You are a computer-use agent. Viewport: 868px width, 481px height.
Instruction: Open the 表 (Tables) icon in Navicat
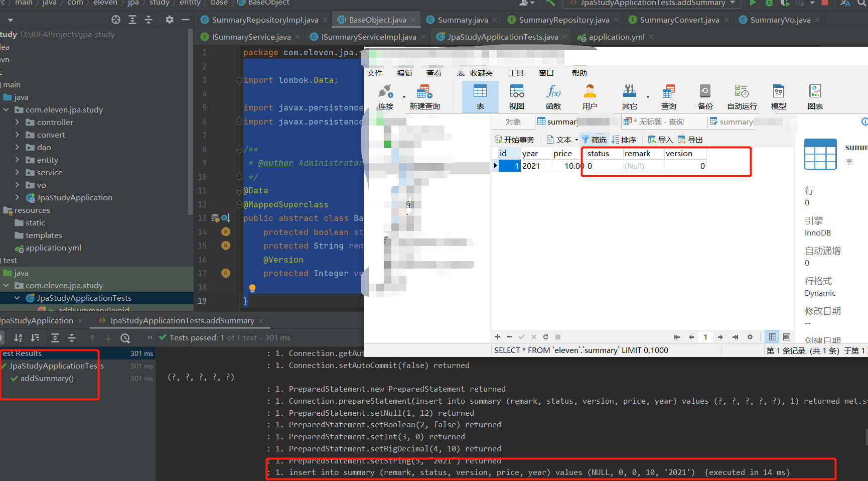480,96
